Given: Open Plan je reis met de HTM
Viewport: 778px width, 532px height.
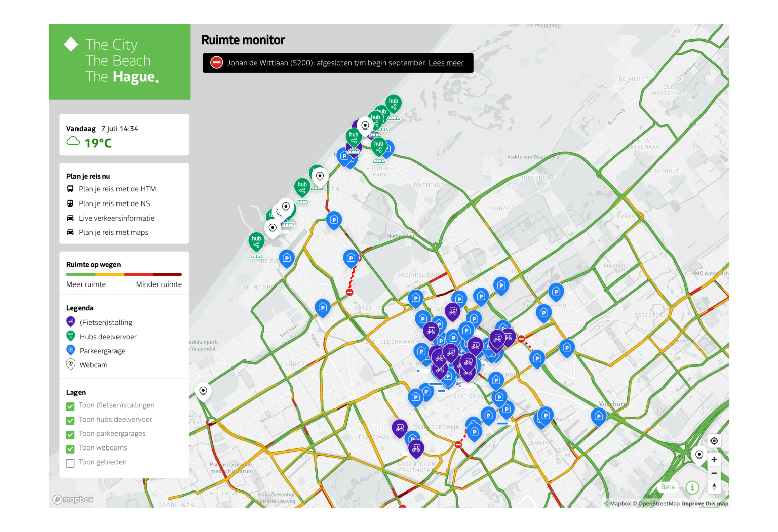Looking at the screenshot, I should click(x=117, y=189).
